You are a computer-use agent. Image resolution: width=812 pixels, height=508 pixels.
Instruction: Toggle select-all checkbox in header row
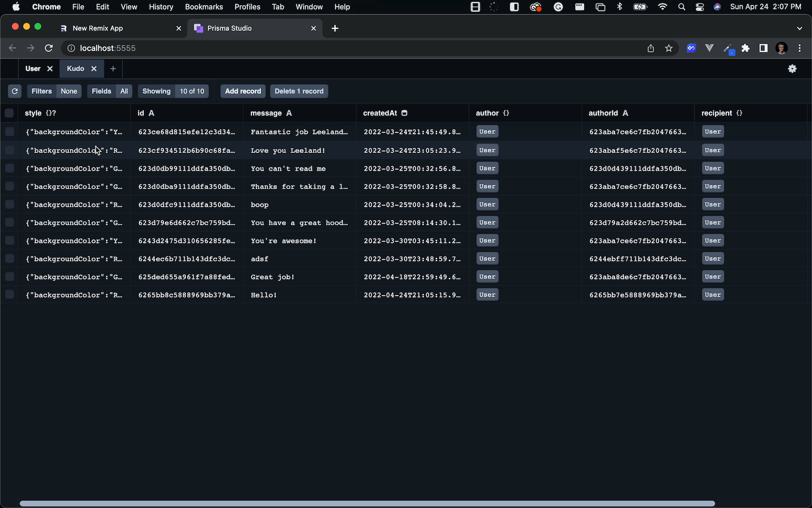pyautogui.click(x=9, y=113)
